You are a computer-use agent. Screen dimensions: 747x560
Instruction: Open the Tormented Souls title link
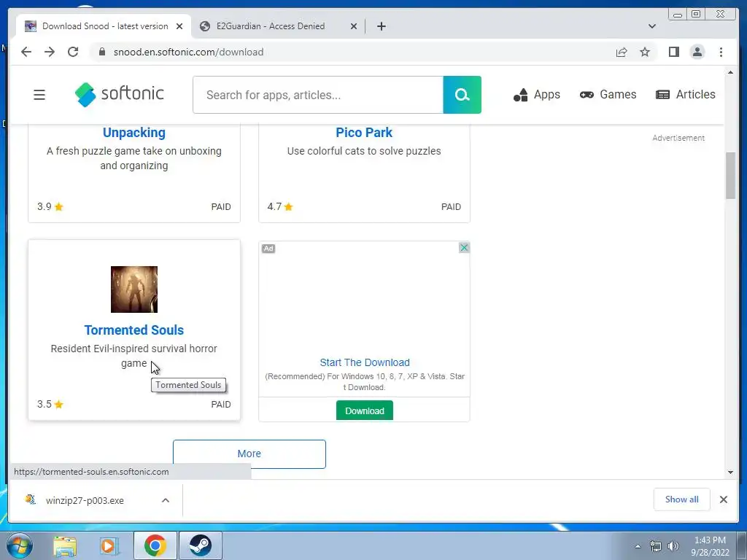coord(134,330)
